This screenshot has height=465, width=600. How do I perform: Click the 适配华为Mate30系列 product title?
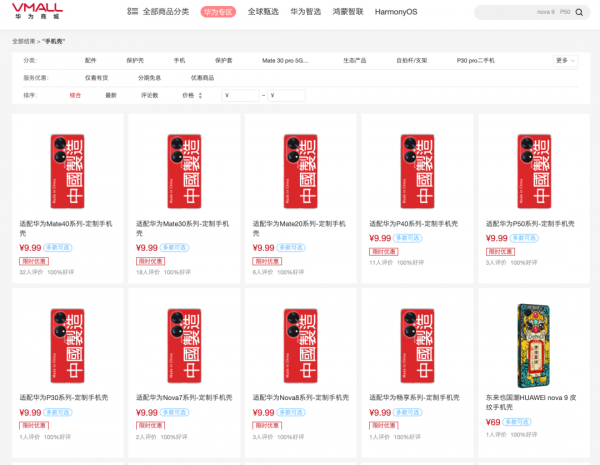pos(183,228)
